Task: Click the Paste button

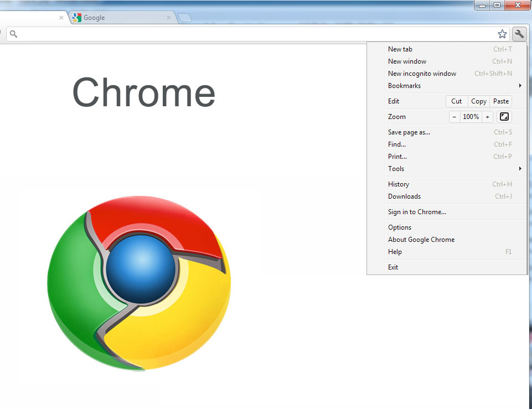Action: point(501,101)
